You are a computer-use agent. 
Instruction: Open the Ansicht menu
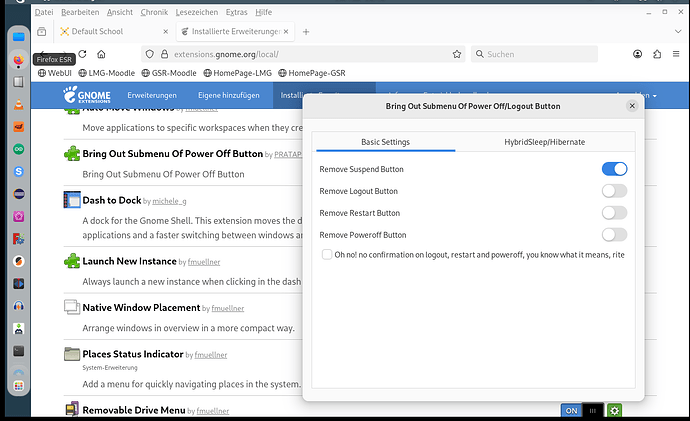point(120,12)
